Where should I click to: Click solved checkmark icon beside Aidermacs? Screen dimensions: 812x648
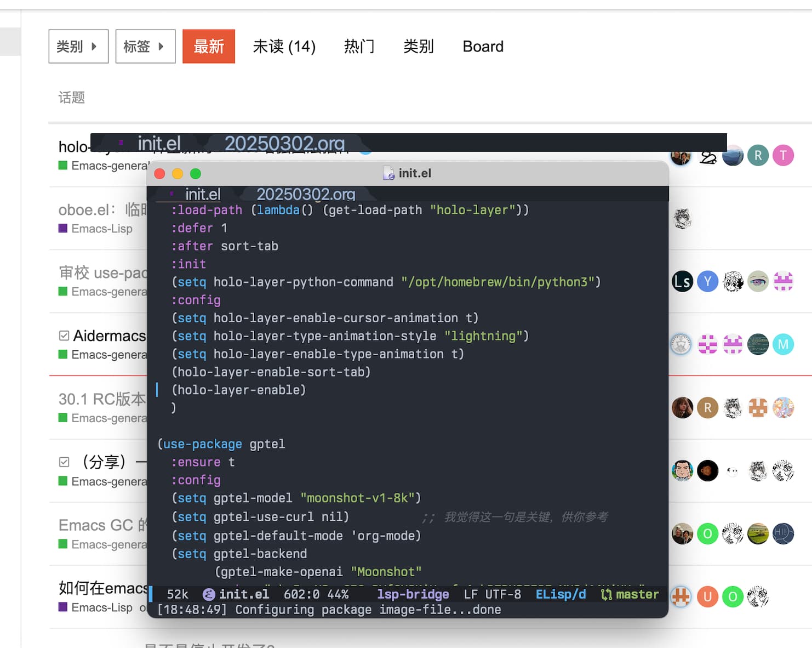[64, 336]
